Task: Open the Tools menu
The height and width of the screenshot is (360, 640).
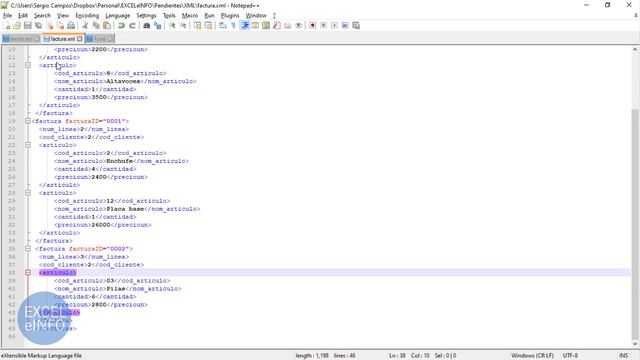Action: click(x=169, y=16)
